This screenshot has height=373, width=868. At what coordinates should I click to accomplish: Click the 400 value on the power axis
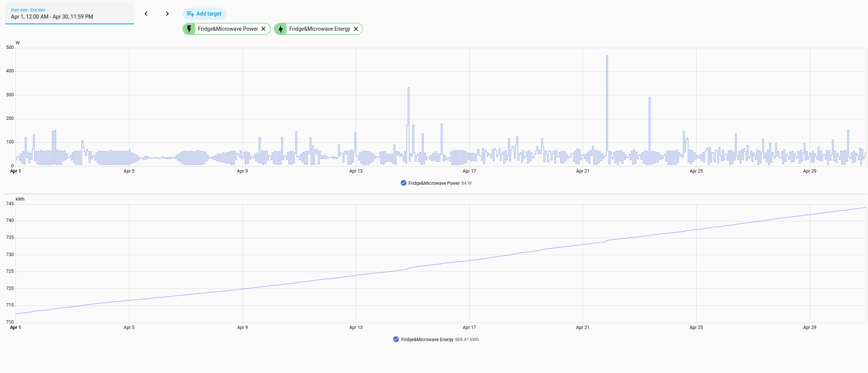point(10,71)
